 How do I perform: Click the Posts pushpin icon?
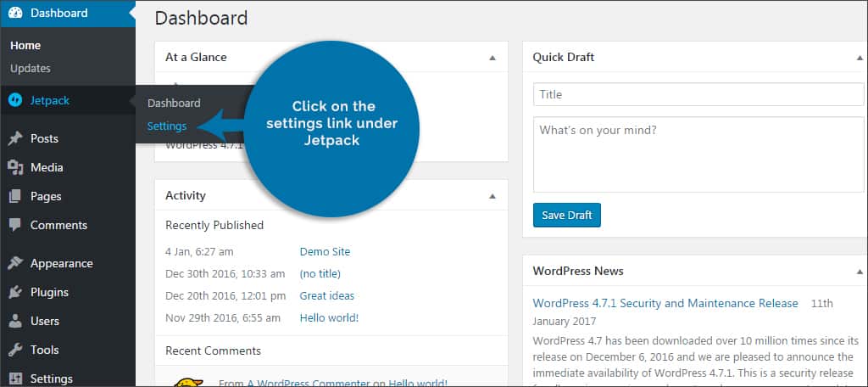click(x=14, y=138)
